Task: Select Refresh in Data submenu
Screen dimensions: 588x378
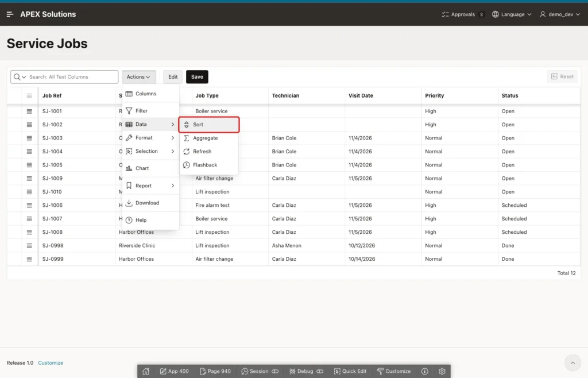Action: 209,152
